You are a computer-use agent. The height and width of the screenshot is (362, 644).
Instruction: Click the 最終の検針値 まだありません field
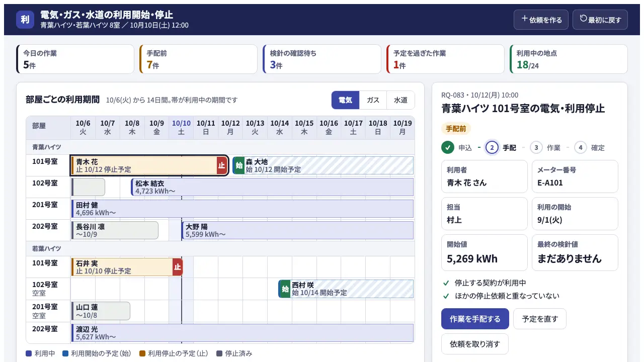[x=575, y=253]
